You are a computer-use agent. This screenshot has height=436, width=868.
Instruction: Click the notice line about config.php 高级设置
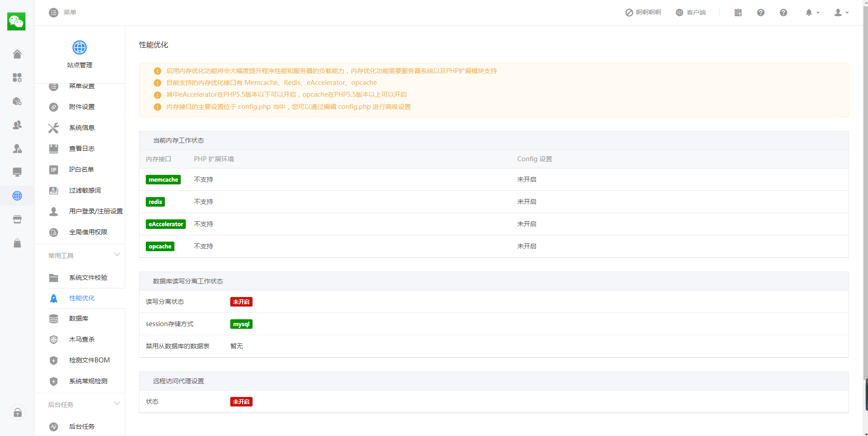[288, 107]
